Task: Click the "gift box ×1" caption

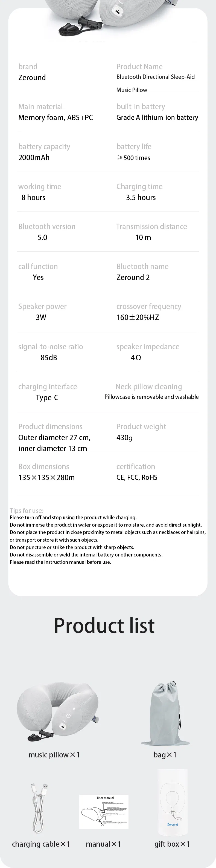Action: click(172, 844)
